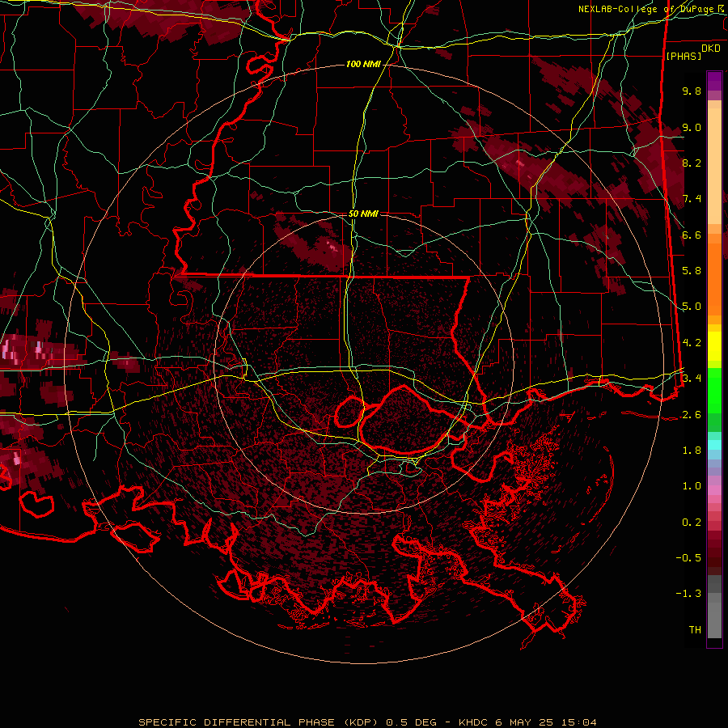Screen dimensions: 728x728
Task: Click the TH label on the color scale
Action: click(695, 629)
